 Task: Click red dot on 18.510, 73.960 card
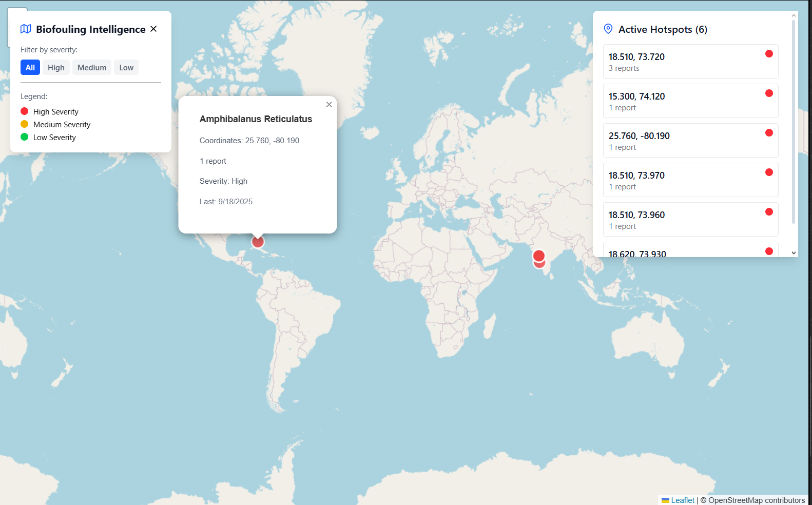[x=769, y=212]
